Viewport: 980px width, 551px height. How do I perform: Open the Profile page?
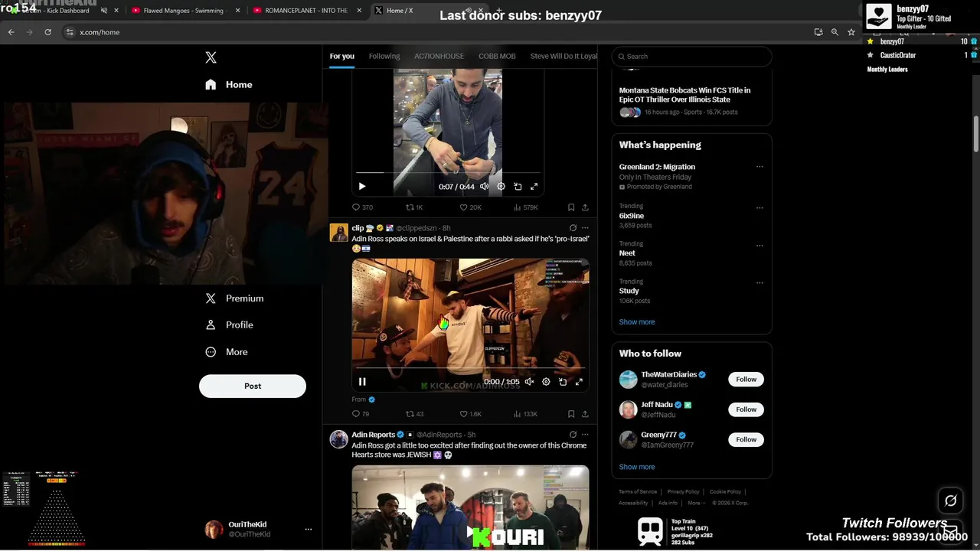point(229,325)
